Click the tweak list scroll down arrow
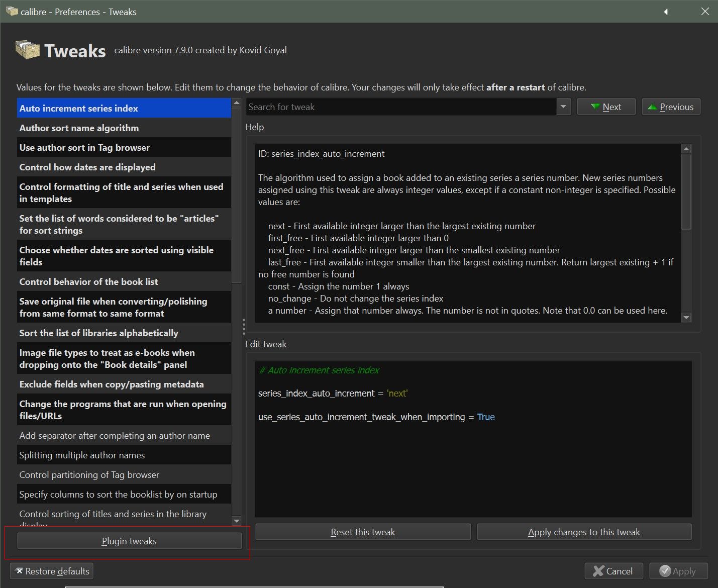This screenshot has height=588, width=718. tap(237, 521)
